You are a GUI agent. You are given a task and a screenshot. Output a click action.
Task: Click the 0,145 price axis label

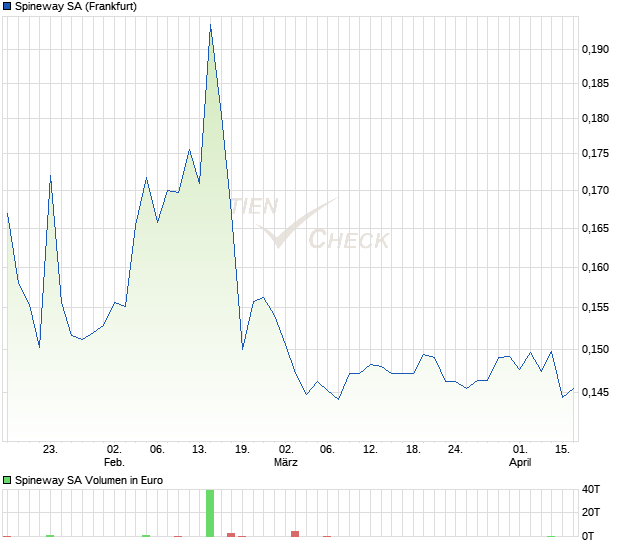pyautogui.click(x=595, y=392)
